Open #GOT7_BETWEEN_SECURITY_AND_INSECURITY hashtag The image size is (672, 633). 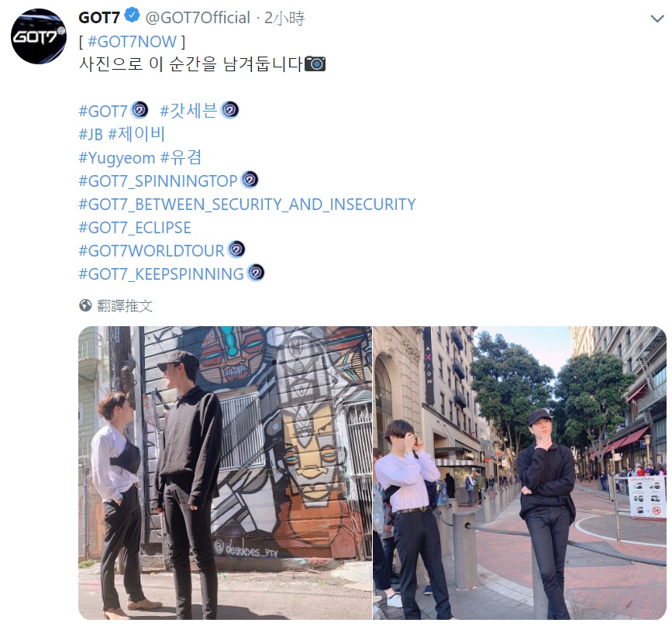[x=247, y=205]
